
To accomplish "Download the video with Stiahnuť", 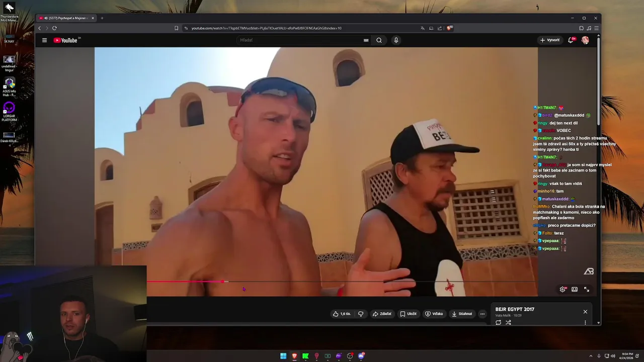I will pos(462,314).
